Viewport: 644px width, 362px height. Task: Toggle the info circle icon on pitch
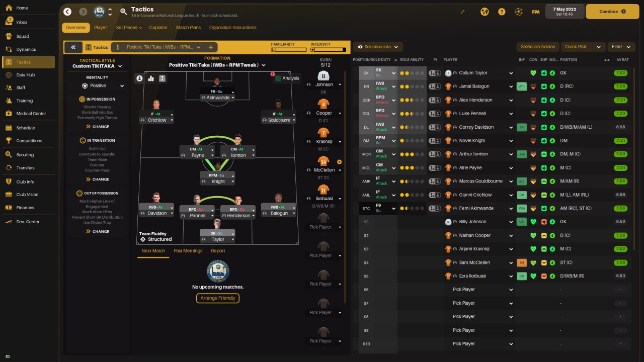tap(139, 78)
